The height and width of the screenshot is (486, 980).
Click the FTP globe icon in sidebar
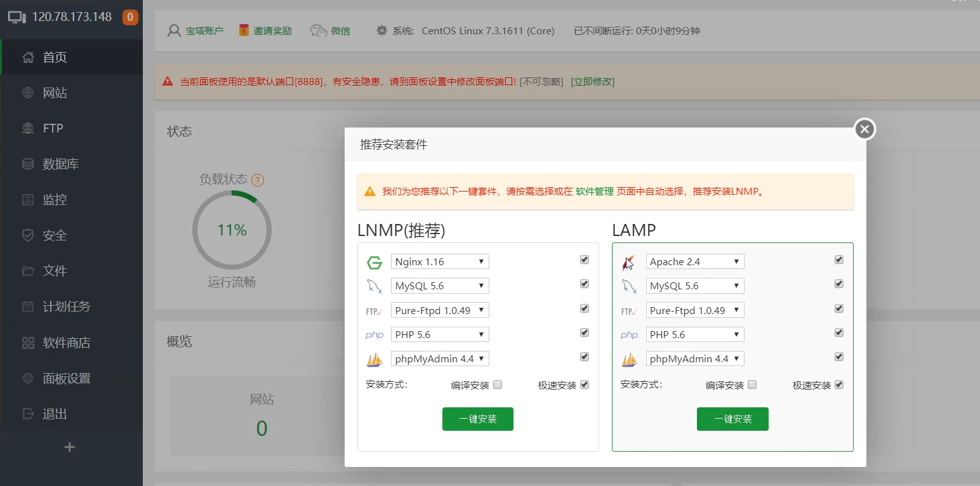tap(28, 128)
